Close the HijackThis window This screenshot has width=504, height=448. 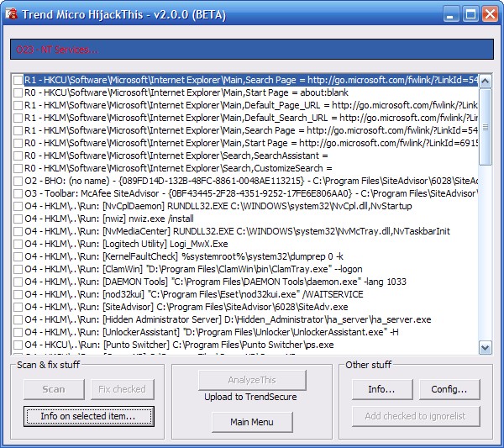(x=490, y=14)
